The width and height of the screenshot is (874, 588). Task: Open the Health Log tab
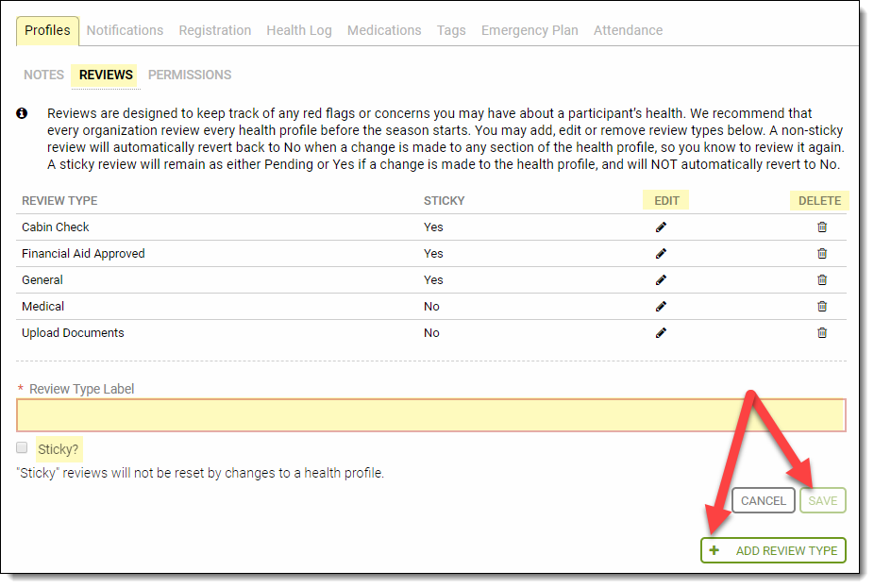(x=298, y=30)
